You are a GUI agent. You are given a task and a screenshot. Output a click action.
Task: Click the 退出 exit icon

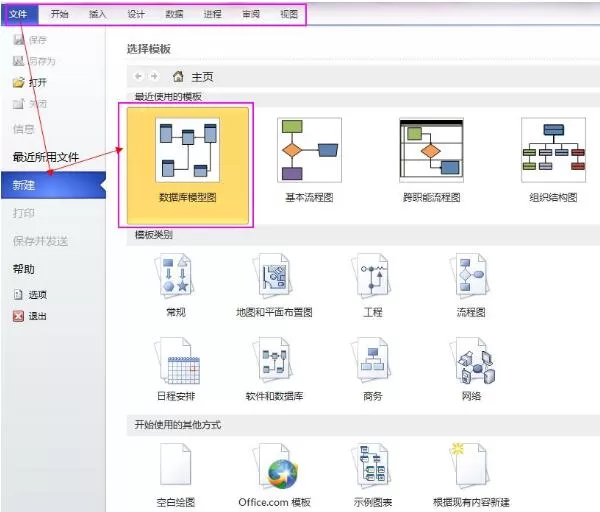coord(18,316)
